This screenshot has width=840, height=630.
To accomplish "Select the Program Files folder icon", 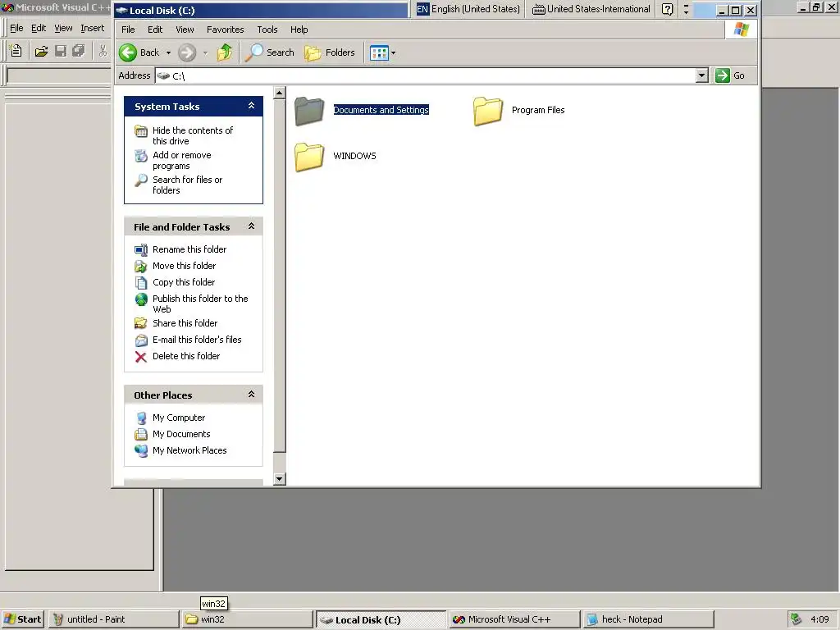I will click(488, 111).
